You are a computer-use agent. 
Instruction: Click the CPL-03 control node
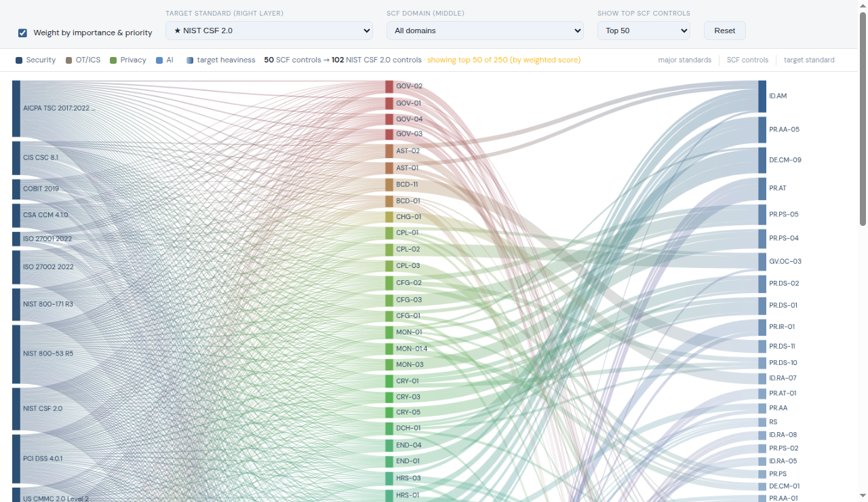click(389, 266)
